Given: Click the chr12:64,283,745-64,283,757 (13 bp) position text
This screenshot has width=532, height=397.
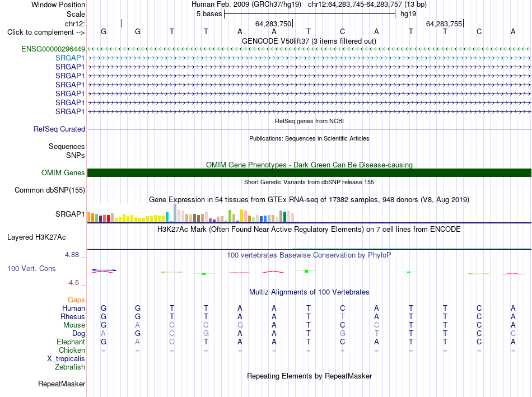Looking at the screenshot, I should tap(367, 4).
